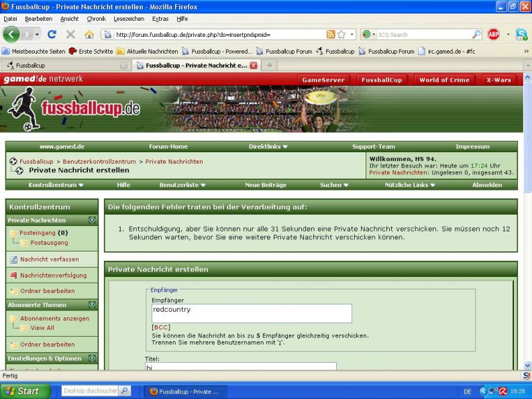Click the Skype icon in the toolbar
532x399 pixels.
click(x=521, y=34)
